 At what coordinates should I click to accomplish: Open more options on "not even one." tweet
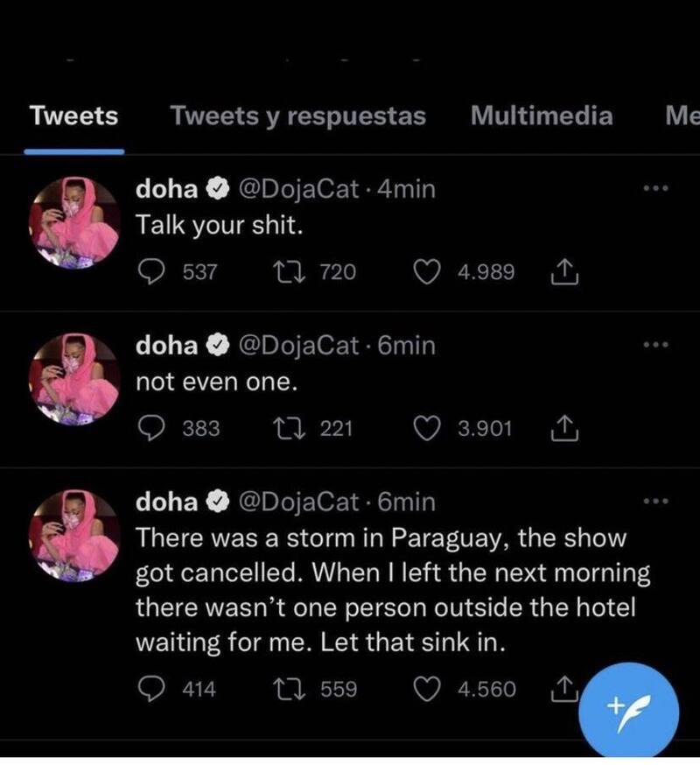pos(654,345)
